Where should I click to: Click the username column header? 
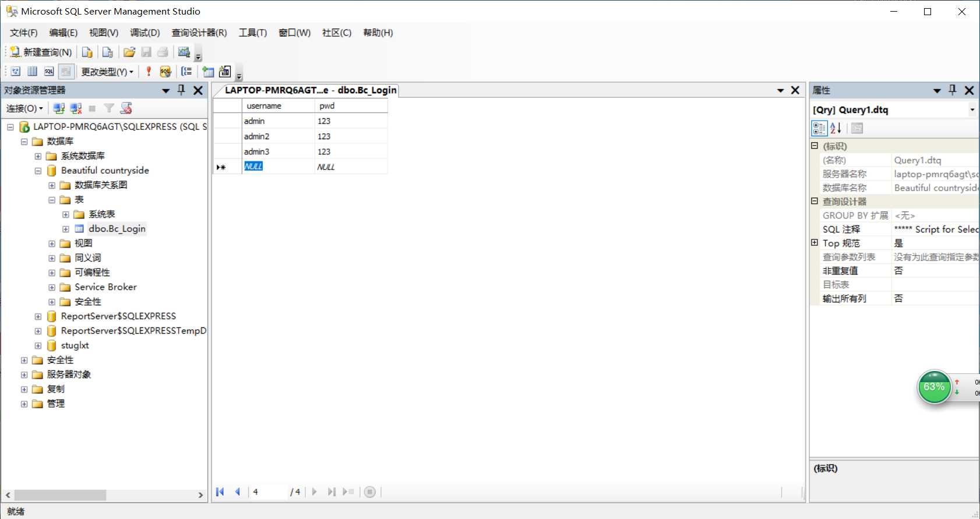(x=279, y=106)
